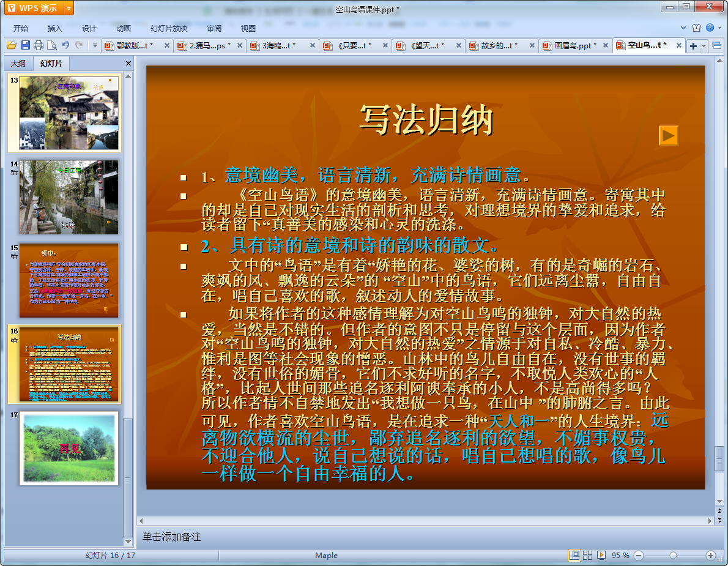Image resolution: width=728 pixels, height=566 pixels.
Task: Open help with the question mark icon
Action: tap(710, 28)
